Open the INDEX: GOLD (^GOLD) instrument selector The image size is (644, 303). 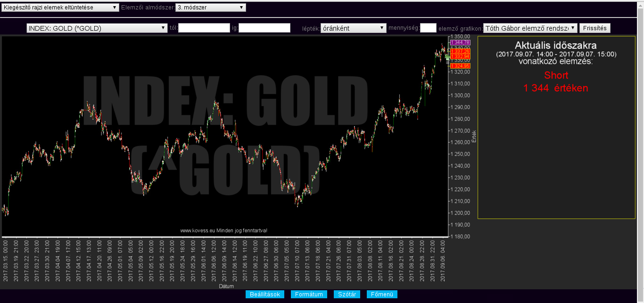pyautogui.click(x=97, y=28)
